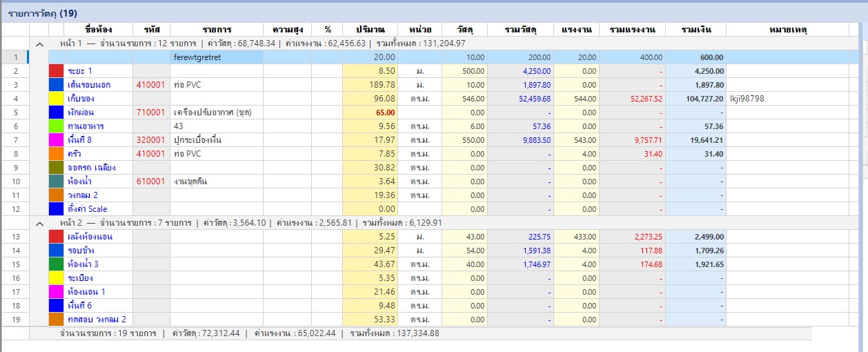This screenshot has width=868, height=352.
Task: Click code 320001 in พื้นที่ 8 row
Action: click(152, 140)
